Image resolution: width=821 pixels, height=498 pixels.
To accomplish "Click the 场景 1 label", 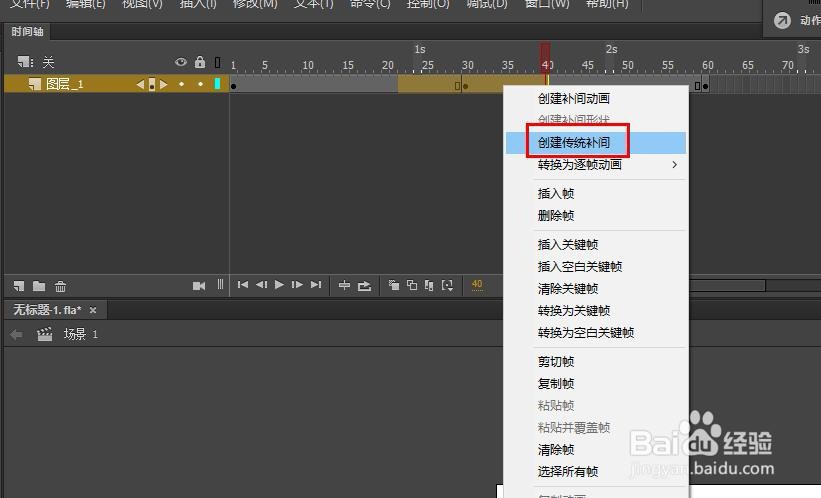I will point(81,334).
